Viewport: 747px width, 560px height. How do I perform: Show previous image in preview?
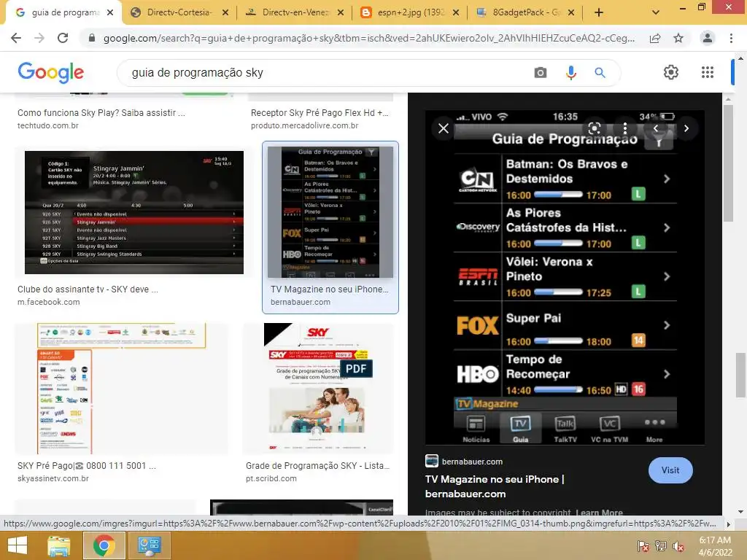[656, 128]
